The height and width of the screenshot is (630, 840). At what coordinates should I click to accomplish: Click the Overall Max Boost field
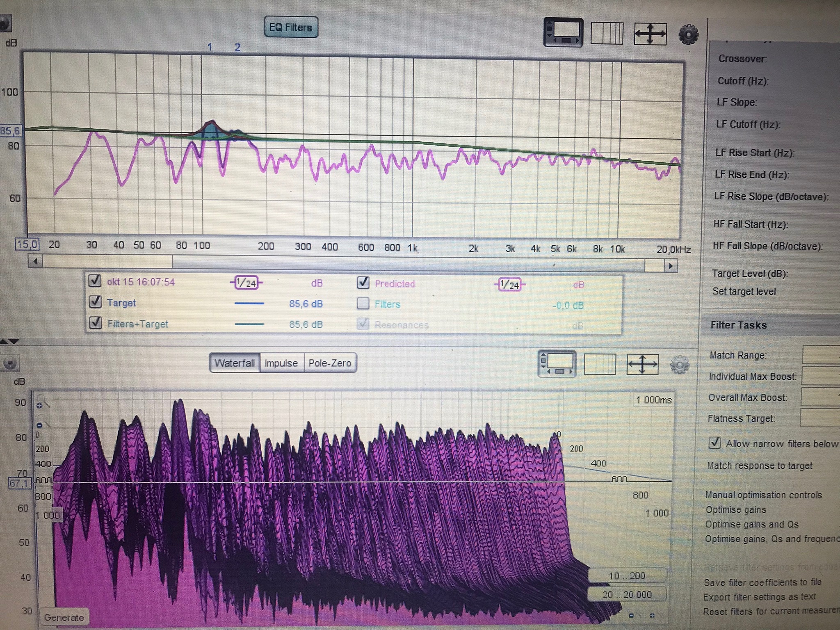[x=820, y=397]
